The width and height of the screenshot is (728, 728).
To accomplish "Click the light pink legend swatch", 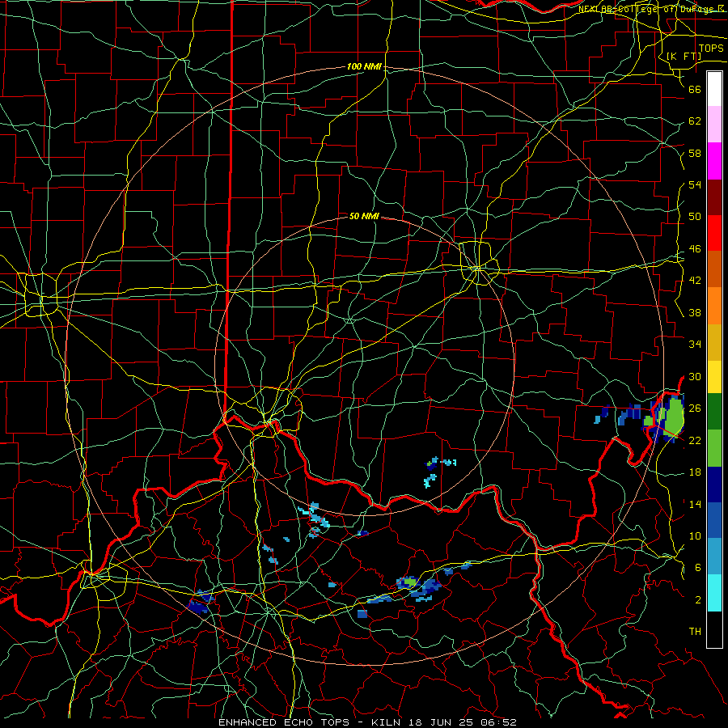I will click(x=714, y=125).
